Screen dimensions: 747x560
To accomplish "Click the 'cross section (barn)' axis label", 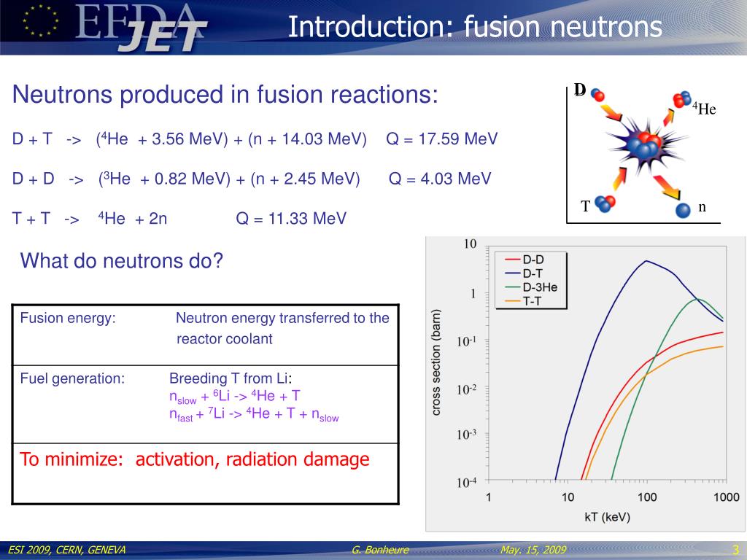I will point(436,362).
